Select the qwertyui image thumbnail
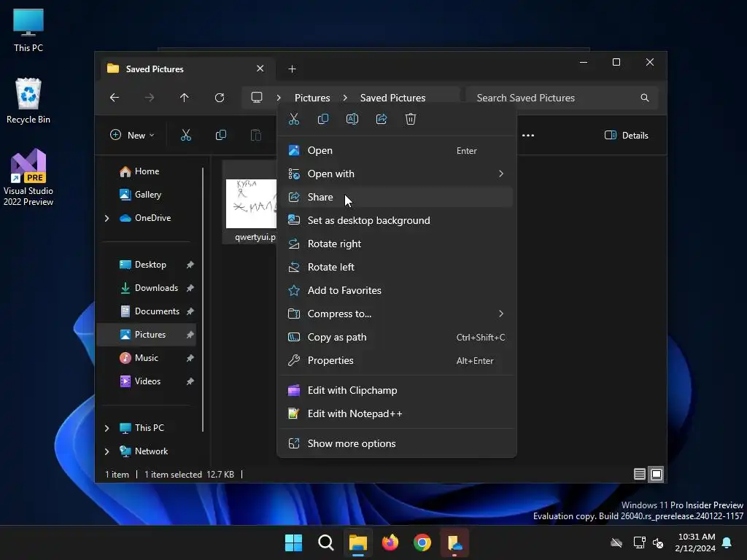Screen dimensions: 747x560 (x=251, y=204)
